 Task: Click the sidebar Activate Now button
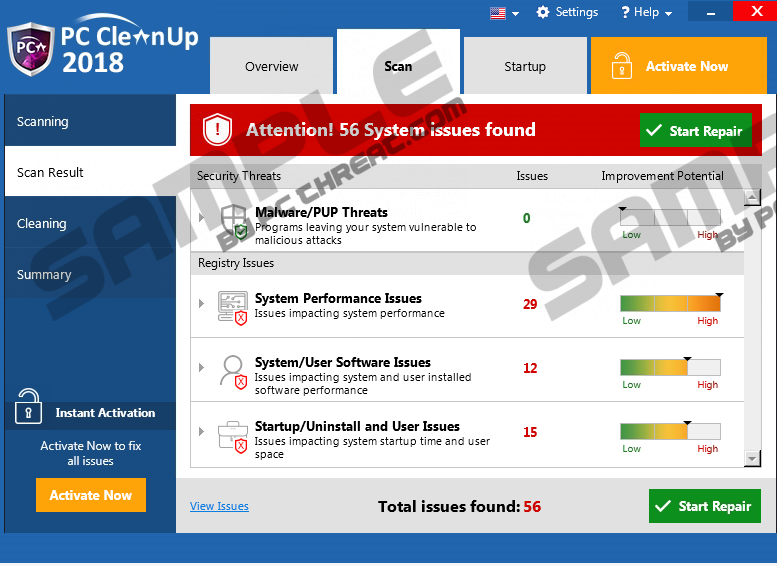point(91,495)
